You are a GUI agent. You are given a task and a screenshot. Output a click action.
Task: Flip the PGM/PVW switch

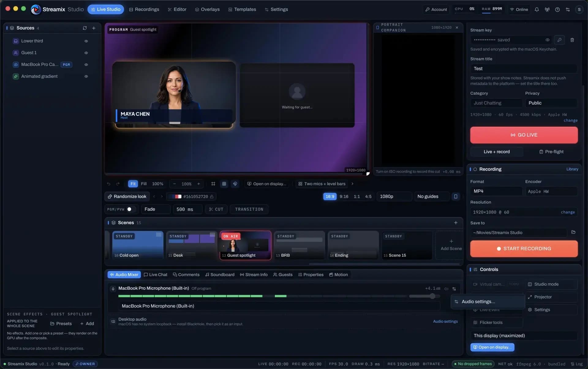131,209
